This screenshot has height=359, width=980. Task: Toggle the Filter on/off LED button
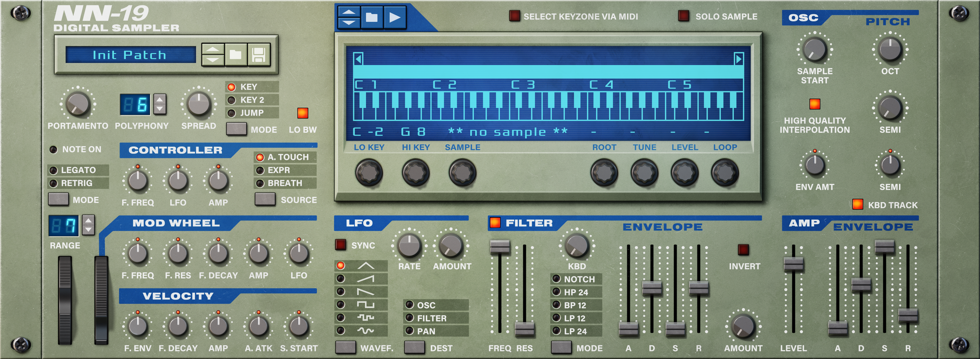(495, 222)
